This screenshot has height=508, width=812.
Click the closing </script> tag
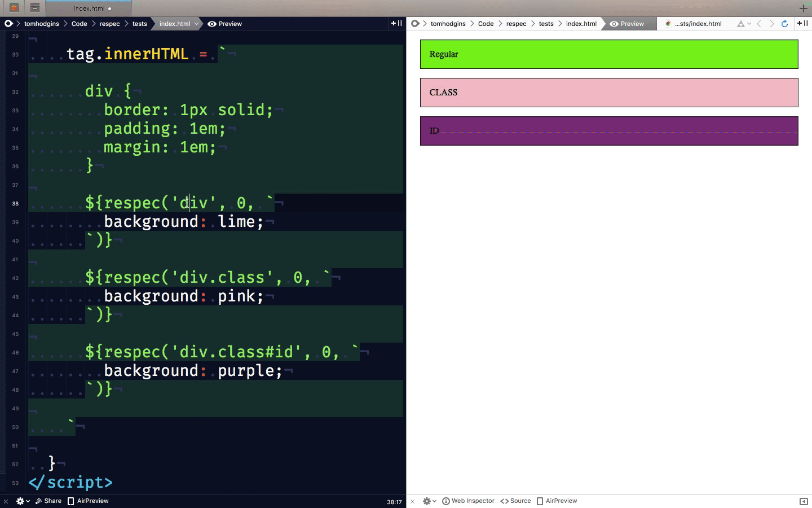[70, 483]
